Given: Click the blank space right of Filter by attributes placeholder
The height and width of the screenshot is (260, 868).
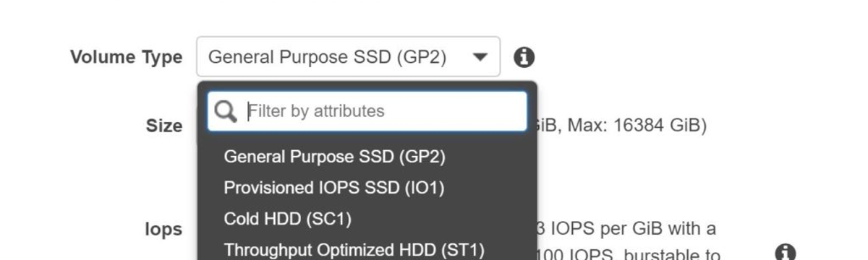Looking at the screenshot, I should [454, 111].
